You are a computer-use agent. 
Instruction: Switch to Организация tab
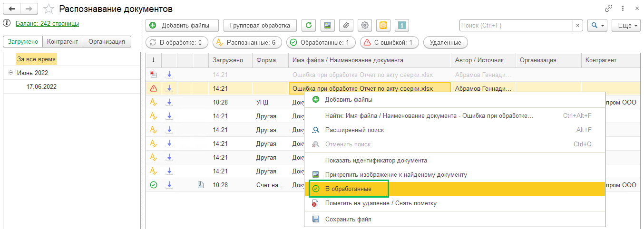click(107, 42)
